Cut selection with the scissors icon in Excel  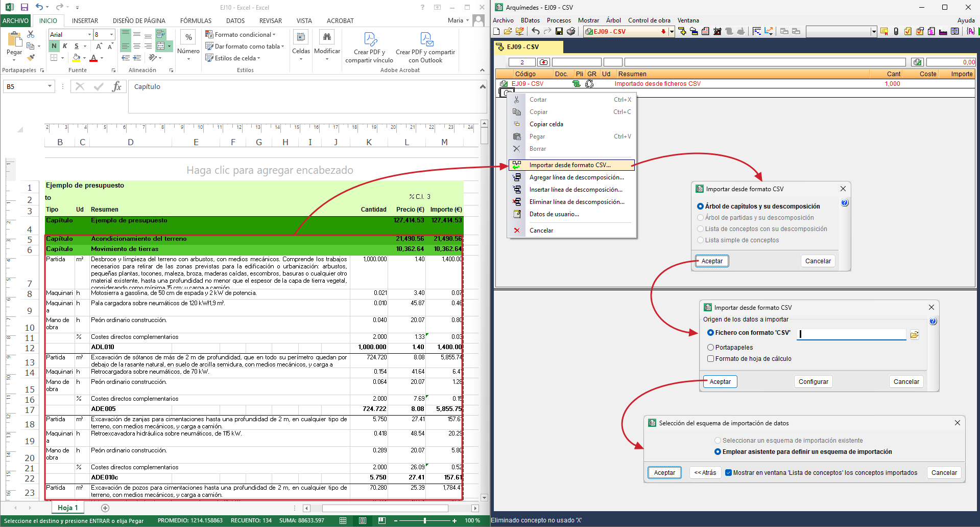(x=31, y=34)
